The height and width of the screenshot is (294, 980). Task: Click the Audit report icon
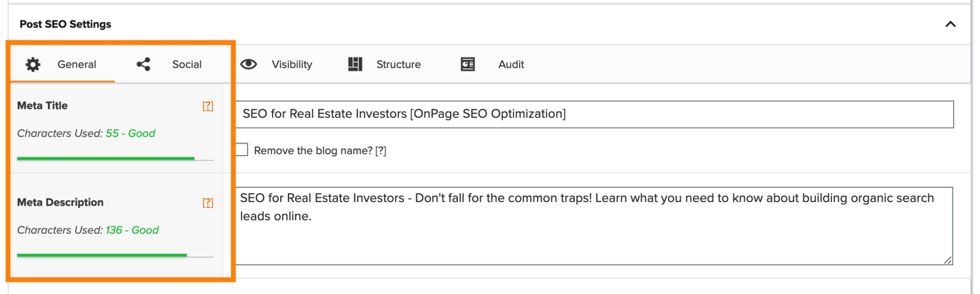coord(468,64)
